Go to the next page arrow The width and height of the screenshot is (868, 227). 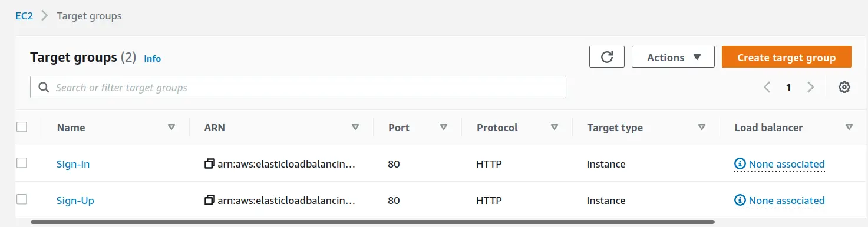pyautogui.click(x=811, y=88)
